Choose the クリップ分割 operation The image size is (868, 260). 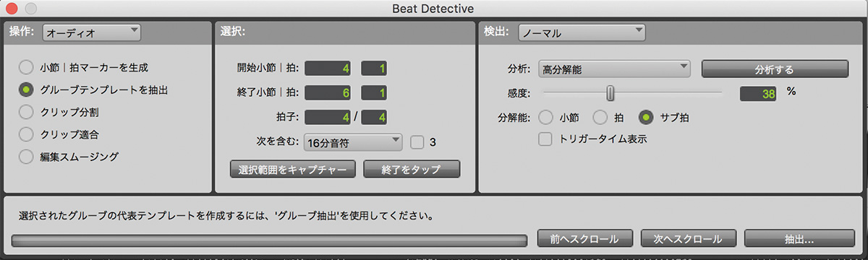[x=26, y=112]
